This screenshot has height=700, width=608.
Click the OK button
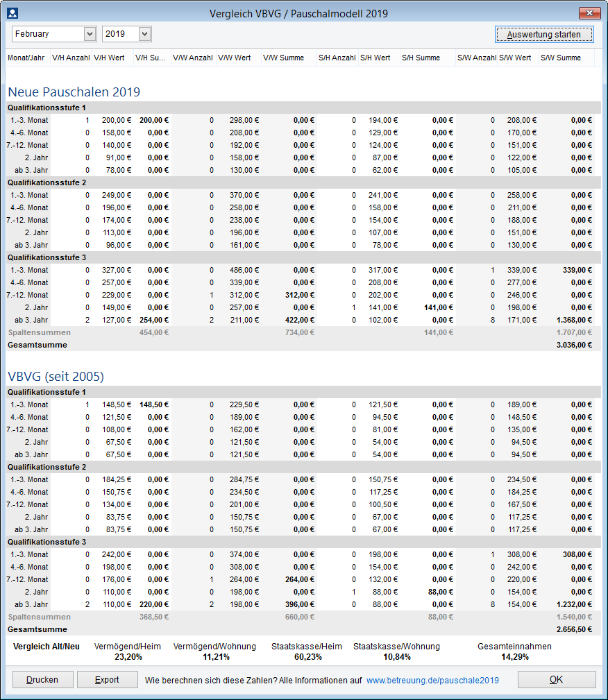point(556,679)
